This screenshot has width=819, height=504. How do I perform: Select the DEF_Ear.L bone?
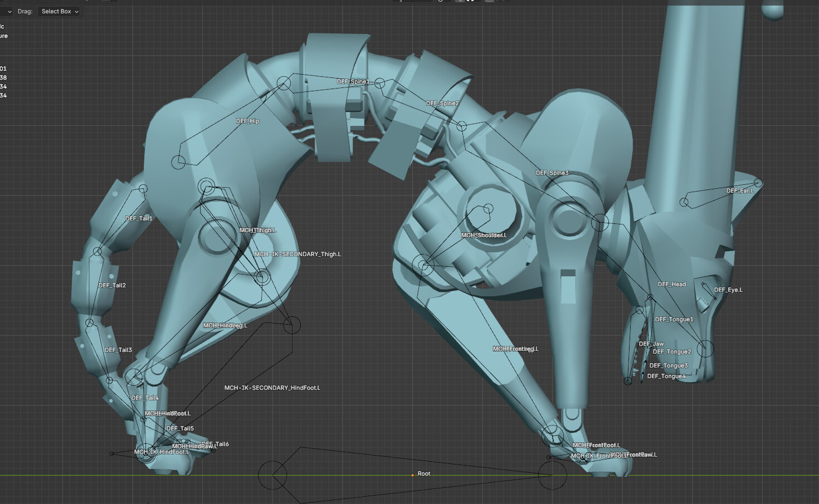(x=739, y=190)
